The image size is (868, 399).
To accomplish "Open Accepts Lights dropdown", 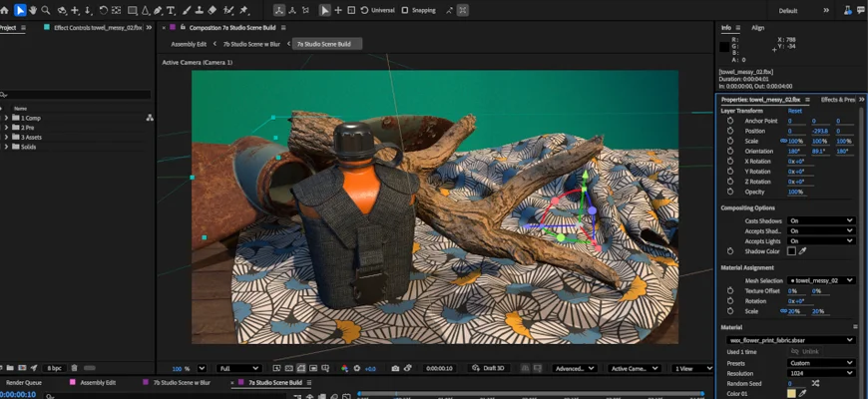I will click(x=821, y=240).
